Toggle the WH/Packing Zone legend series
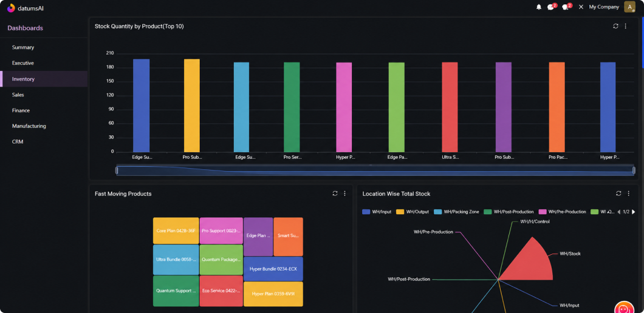 click(456, 212)
